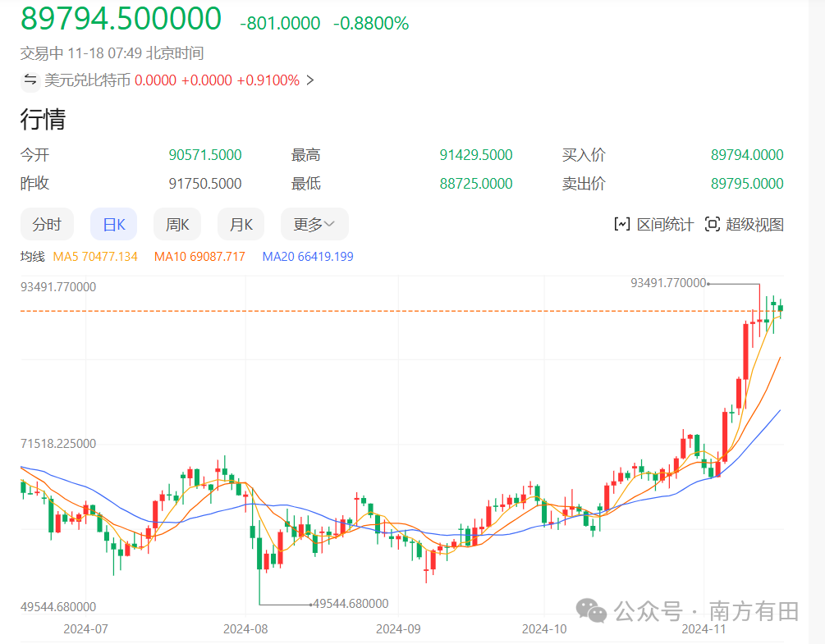The width and height of the screenshot is (825, 644).
Task: Toggle the MA10 moving average line
Action: (198, 256)
